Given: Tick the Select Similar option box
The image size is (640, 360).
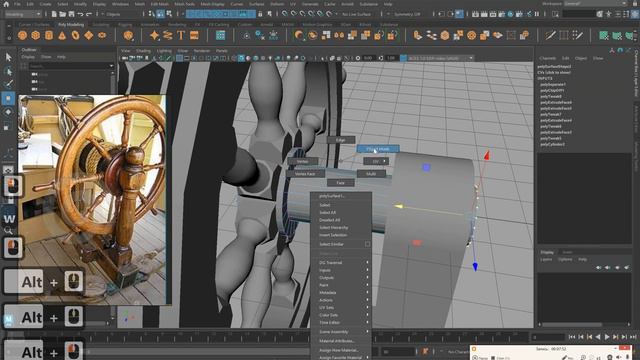Looking at the screenshot, I should click(x=367, y=244).
